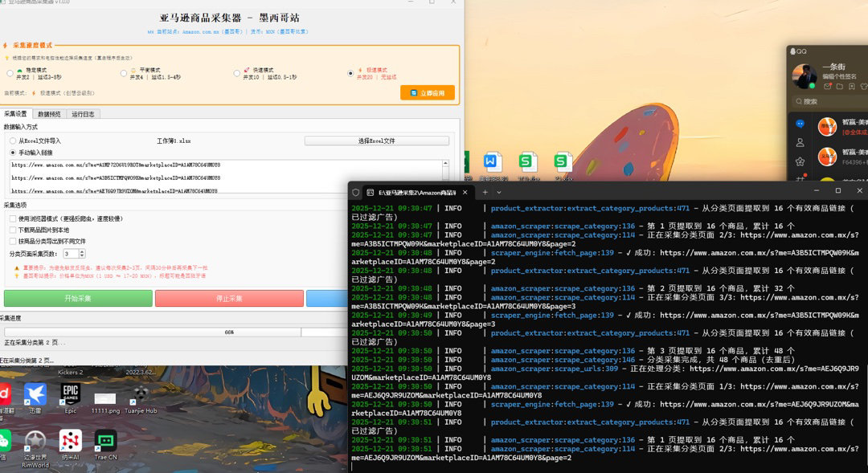The image size is (868, 473).
Task: Click the first URL line in manual input box
Action: (116, 165)
